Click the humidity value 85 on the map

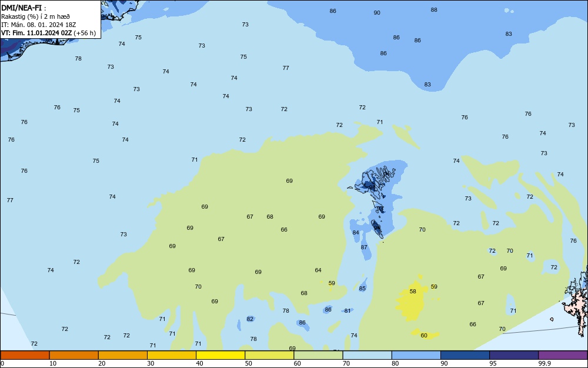click(x=362, y=288)
